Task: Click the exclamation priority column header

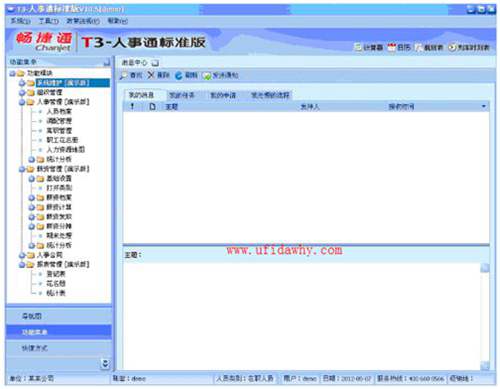Action: click(x=132, y=106)
